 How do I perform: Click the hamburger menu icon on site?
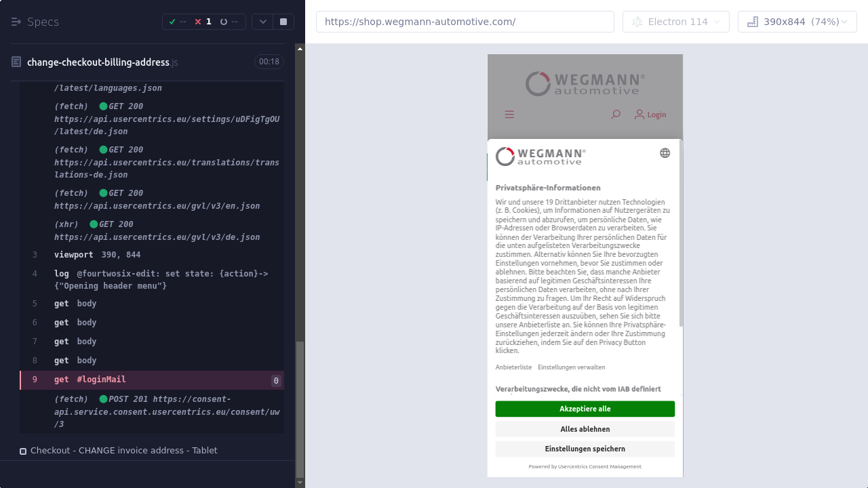point(509,115)
